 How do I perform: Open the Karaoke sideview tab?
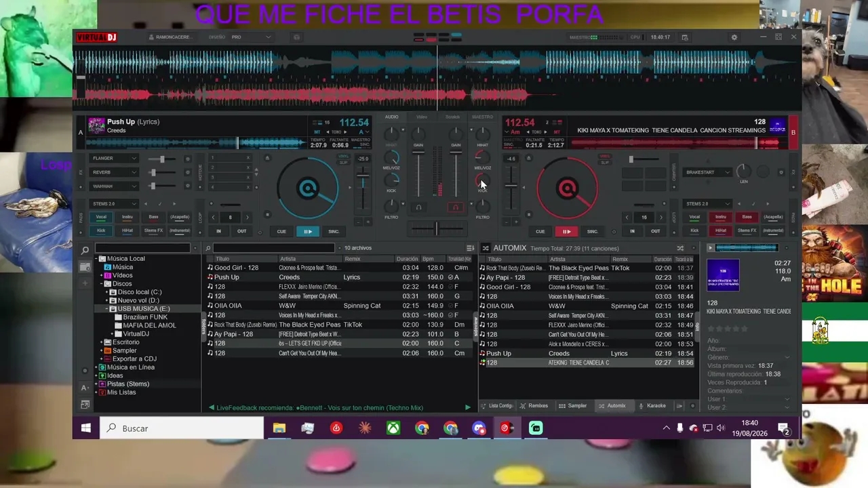point(652,406)
